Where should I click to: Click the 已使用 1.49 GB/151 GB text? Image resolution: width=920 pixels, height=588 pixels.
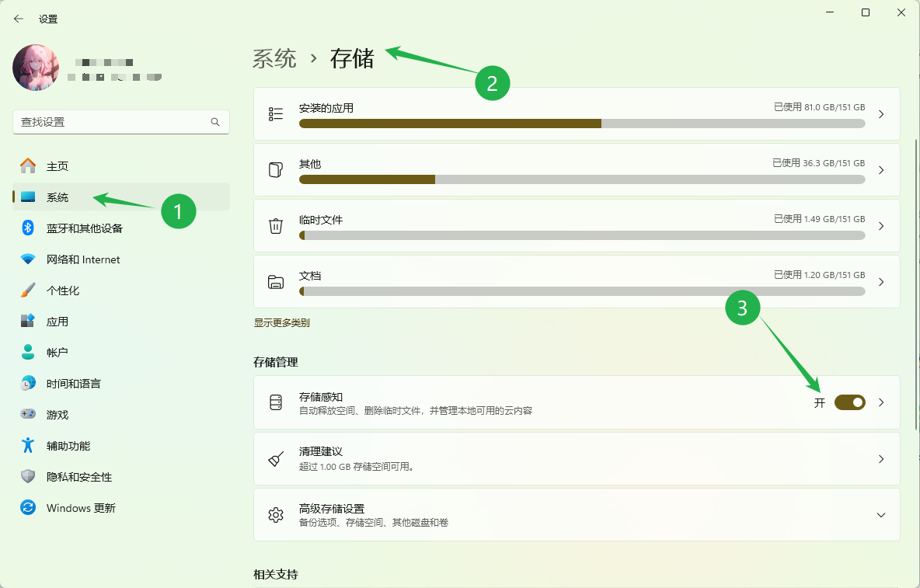click(x=819, y=219)
